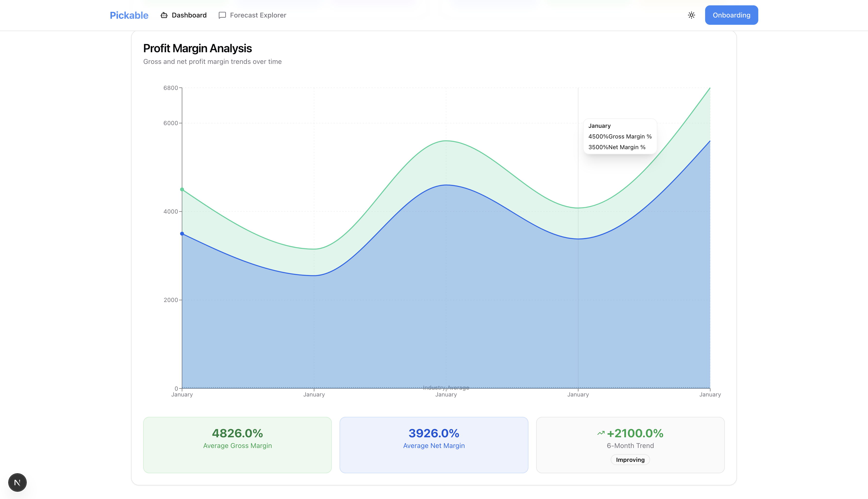Click the Improving badge
The width and height of the screenshot is (868, 499).
point(630,460)
